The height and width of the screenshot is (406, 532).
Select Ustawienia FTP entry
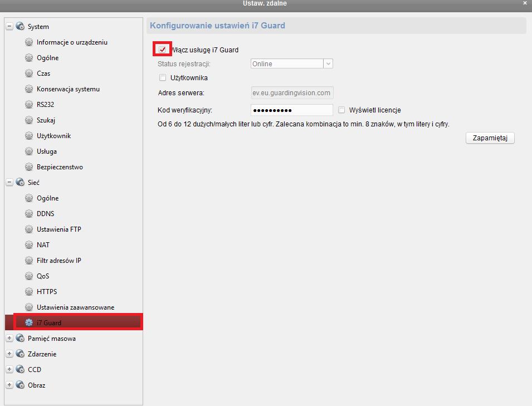pyautogui.click(x=59, y=229)
